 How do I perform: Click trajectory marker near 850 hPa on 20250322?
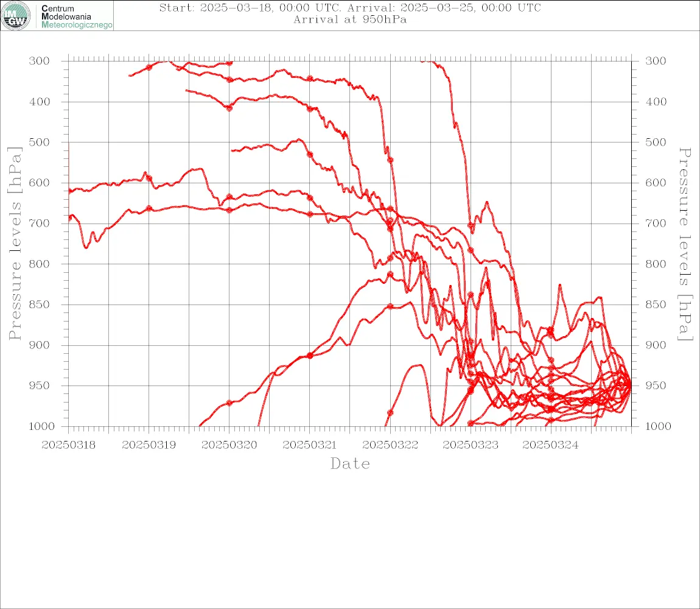[390, 306]
